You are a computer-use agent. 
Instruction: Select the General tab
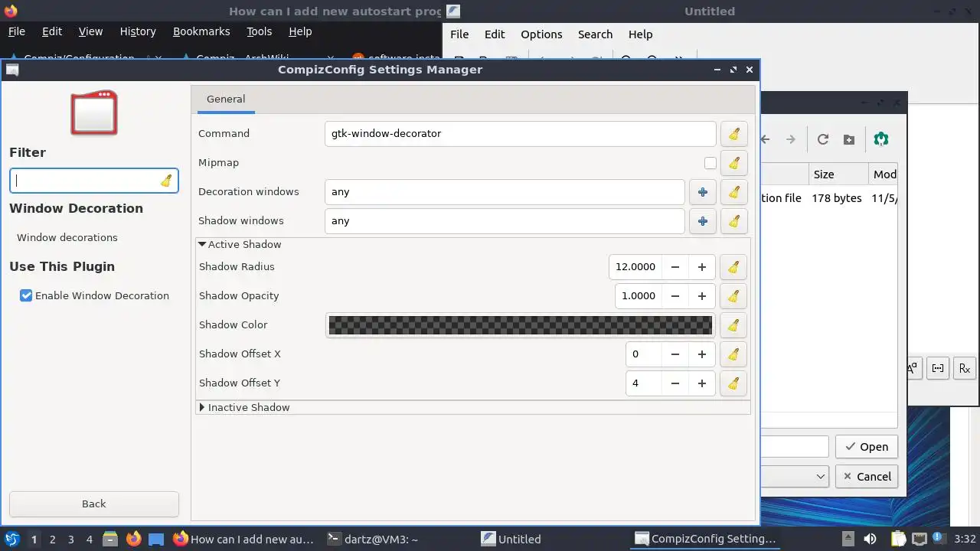point(226,99)
